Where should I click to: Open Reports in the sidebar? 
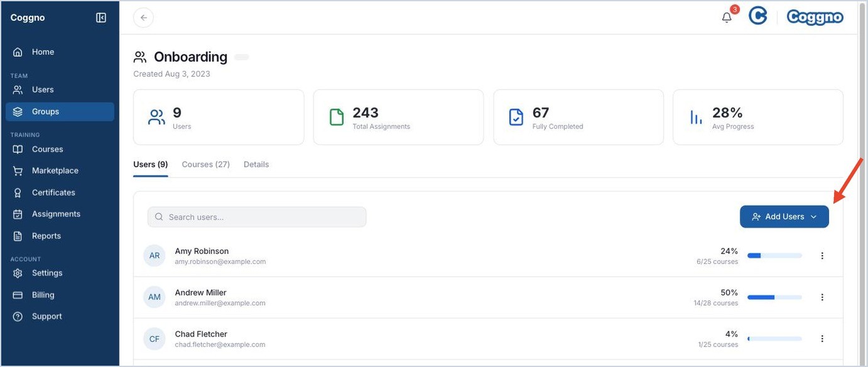(60, 236)
